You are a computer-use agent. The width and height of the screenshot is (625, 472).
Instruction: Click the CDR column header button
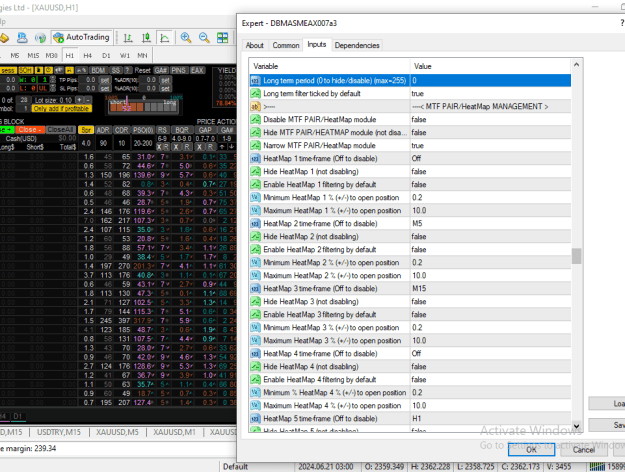(122, 130)
